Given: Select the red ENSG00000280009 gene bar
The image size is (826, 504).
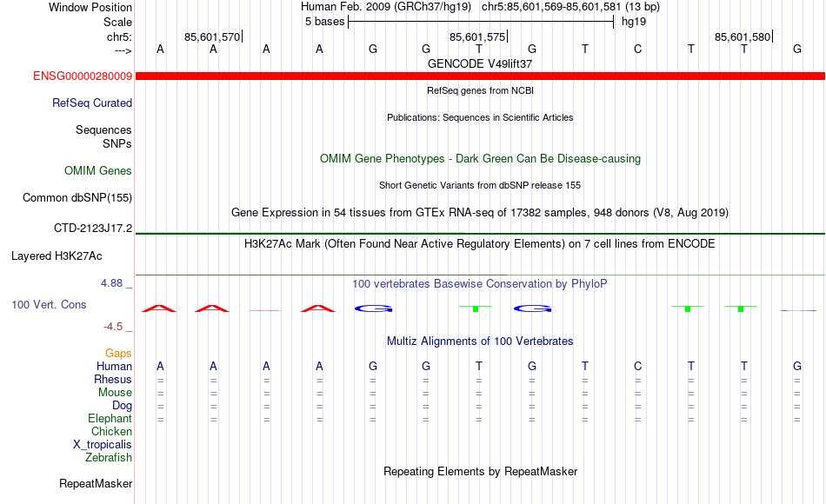Looking at the screenshot, I should [480, 76].
